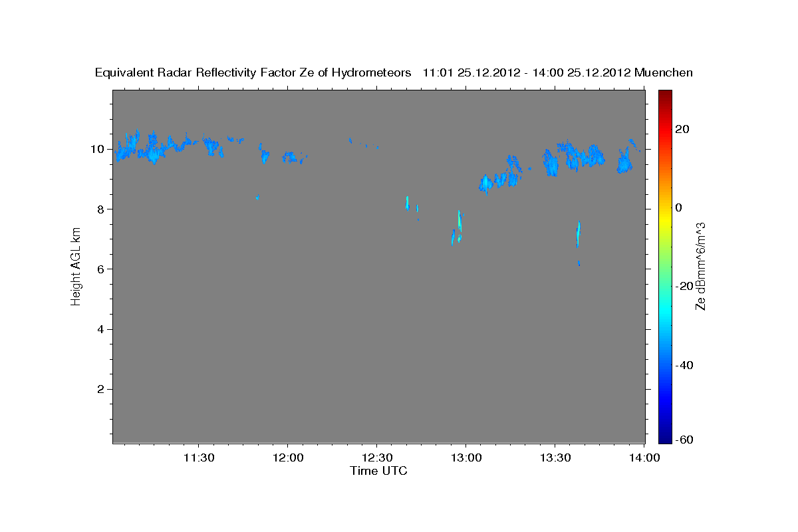Viewport: 798px width, 532px height.
Task: Click the chart title text
Action: click(394, 73)
